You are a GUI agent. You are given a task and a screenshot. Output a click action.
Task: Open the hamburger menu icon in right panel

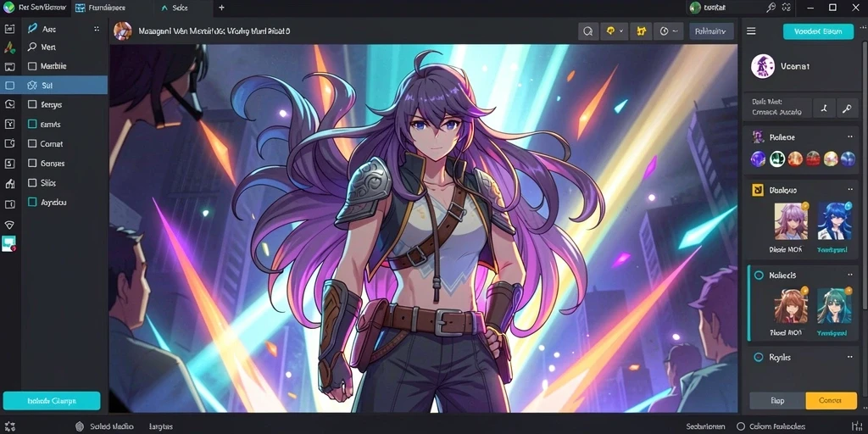[751, 31]
